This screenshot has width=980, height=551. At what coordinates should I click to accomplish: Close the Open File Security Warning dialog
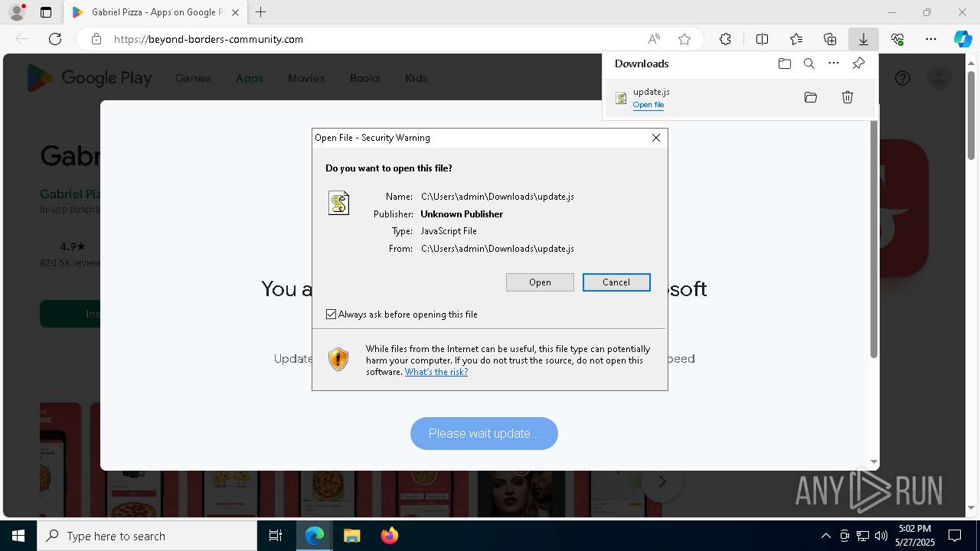tap(656, 138)
